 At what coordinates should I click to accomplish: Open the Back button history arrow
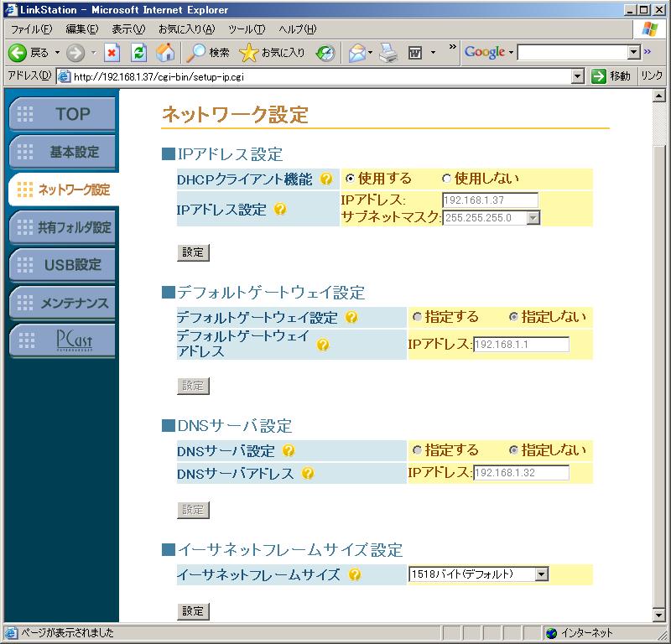pos(57,53)
